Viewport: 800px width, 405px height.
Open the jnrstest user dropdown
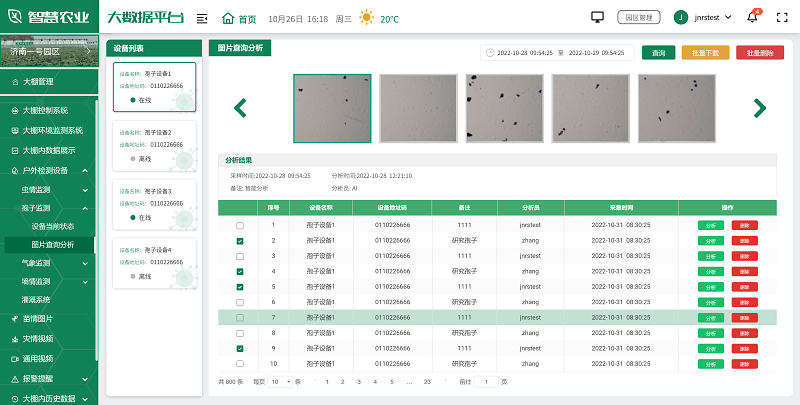coord(717,17)
